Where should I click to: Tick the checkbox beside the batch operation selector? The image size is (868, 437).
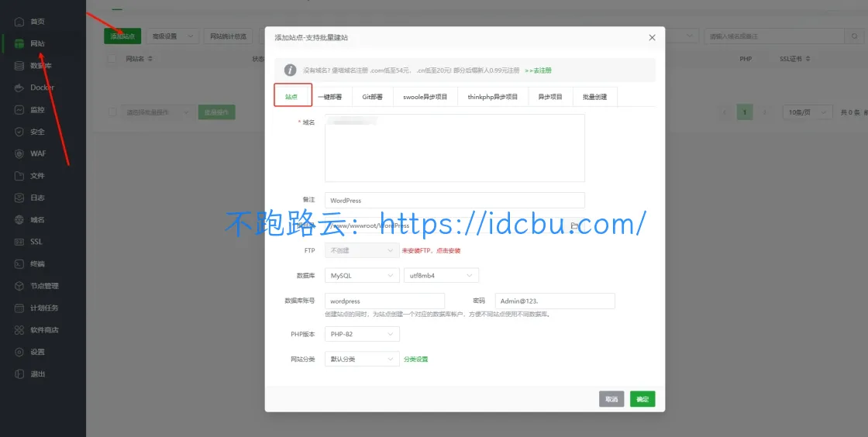[112, 112]
